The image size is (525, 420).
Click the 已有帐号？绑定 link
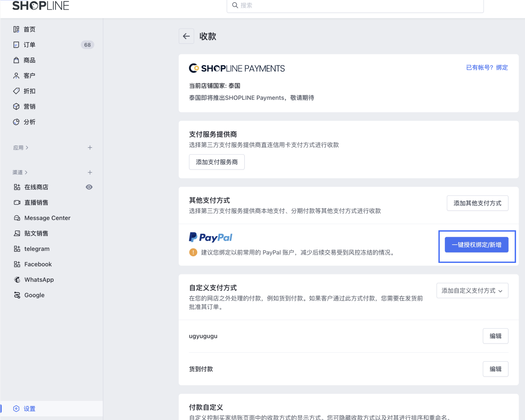coord(487,67)
